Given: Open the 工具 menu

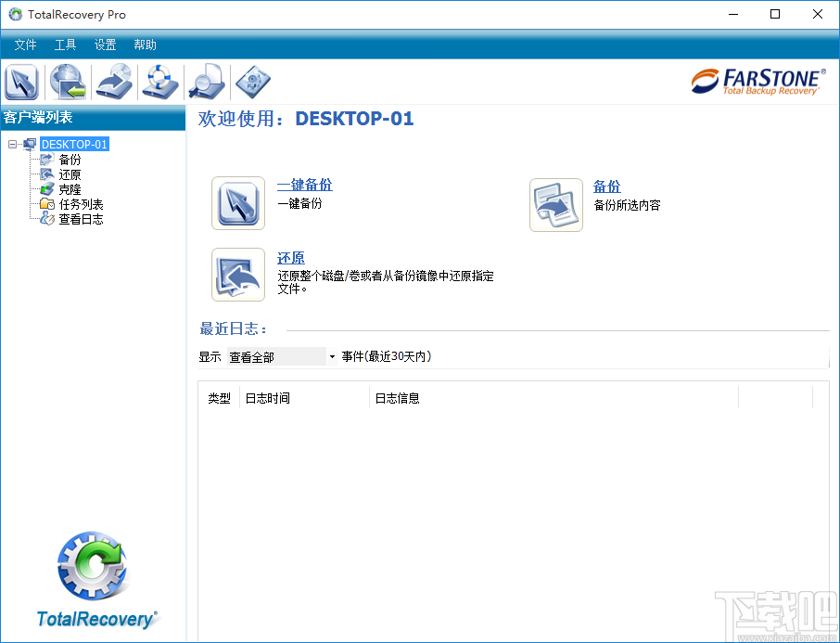Looking at the screenshot, I should pyautogui.click(x=65, y=44).
